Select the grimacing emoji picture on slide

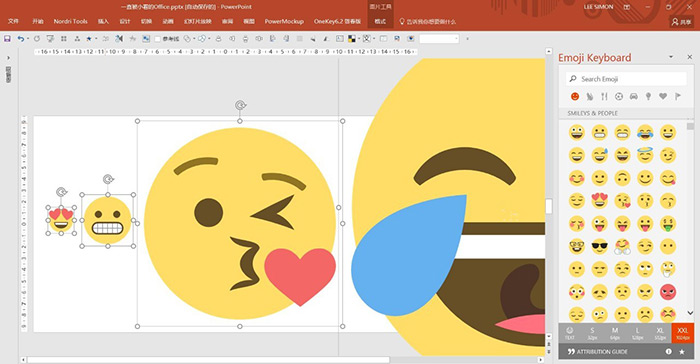pos(108,220)
